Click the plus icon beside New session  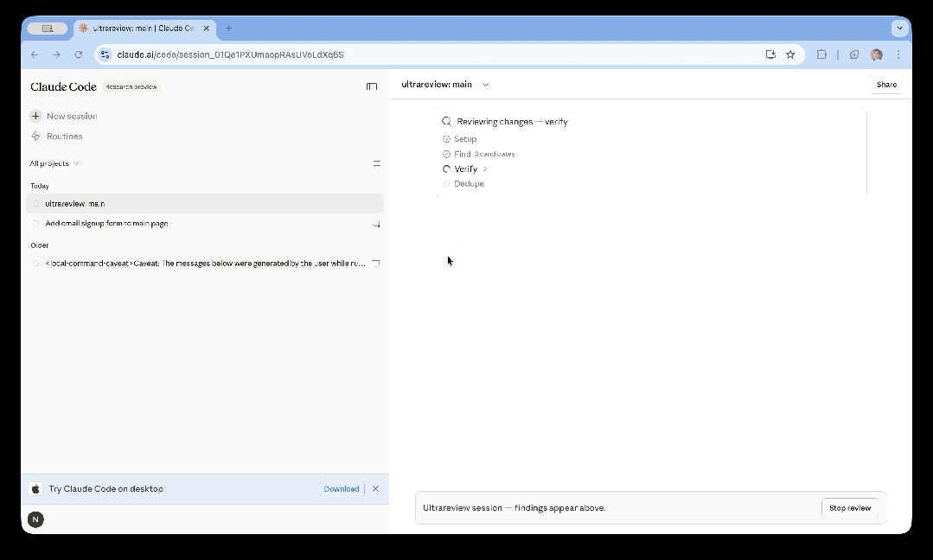(x=35, y=116)
